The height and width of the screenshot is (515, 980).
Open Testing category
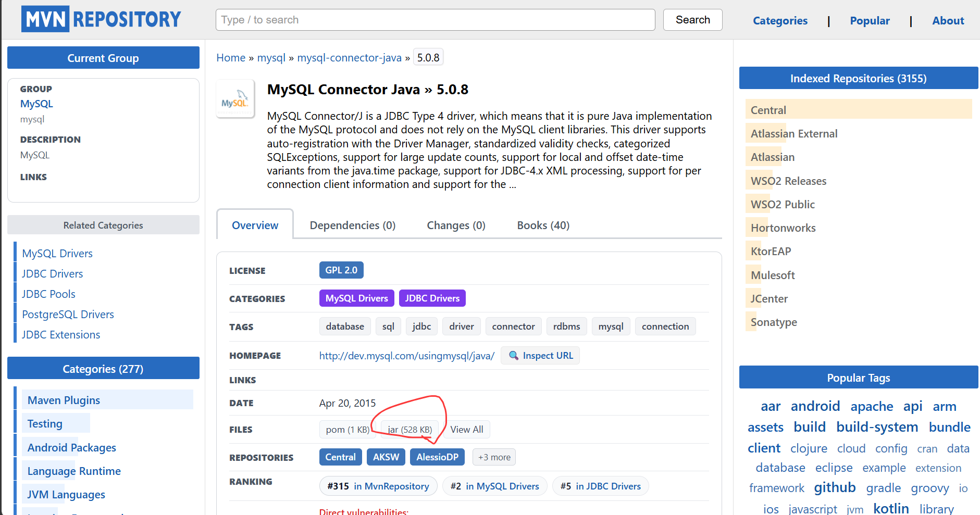[45, 423]
